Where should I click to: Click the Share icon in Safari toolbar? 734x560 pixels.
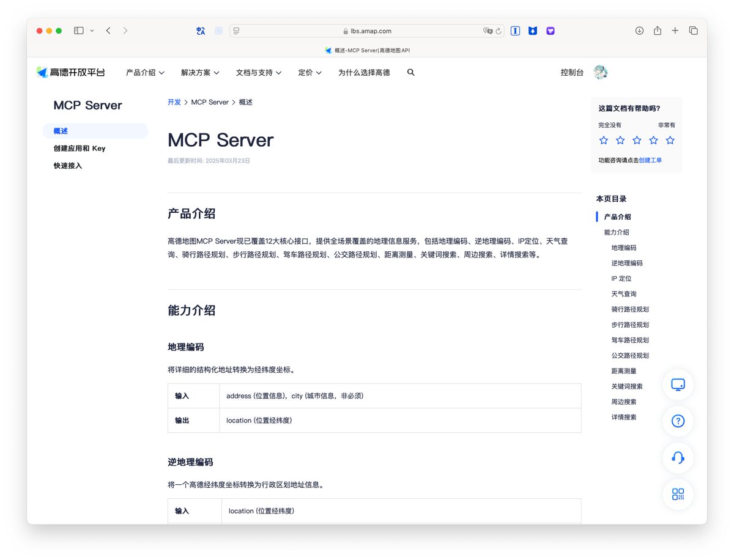tap(658, 31)
